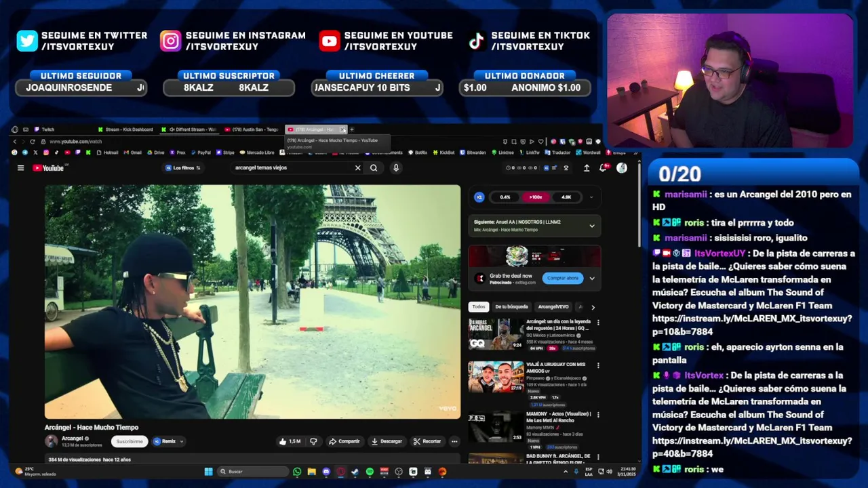Open the YouTube account avatar menu
This screenshot has height=488, width=868.
(x=622, y=168)
